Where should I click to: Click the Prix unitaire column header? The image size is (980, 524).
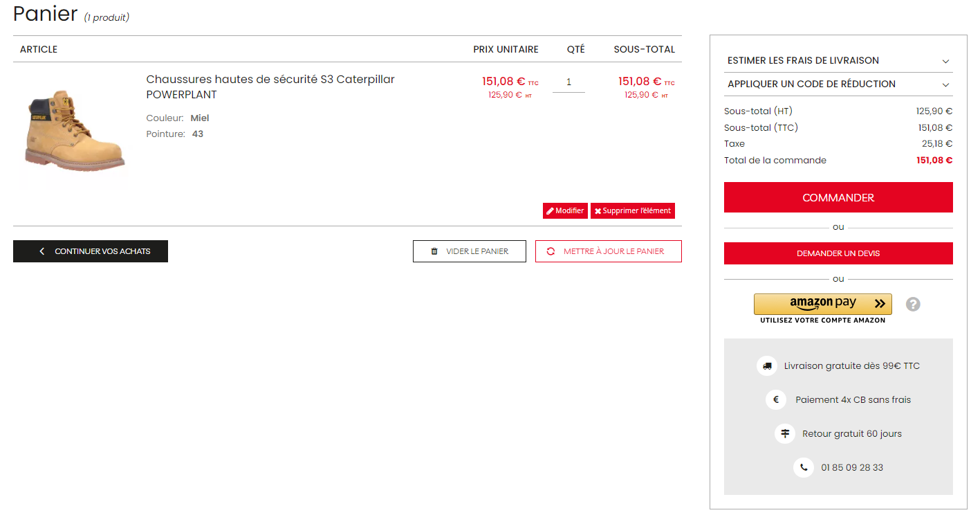pos(506,49)
